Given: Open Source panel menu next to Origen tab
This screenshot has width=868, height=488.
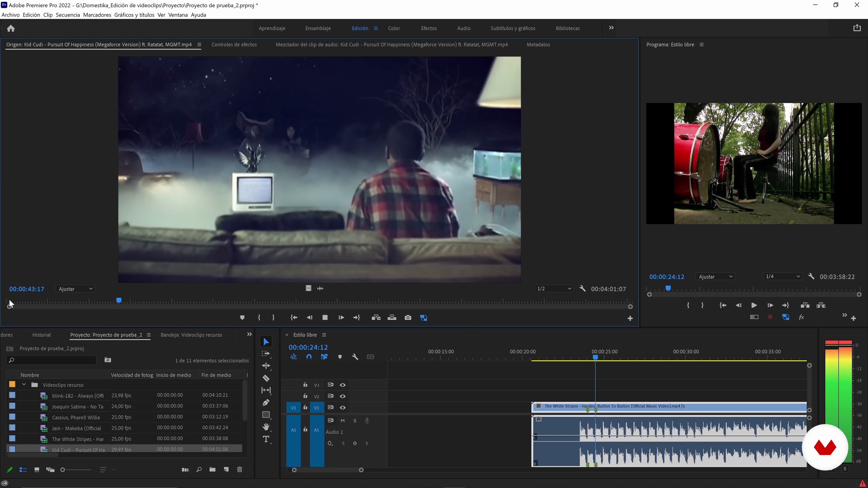Looking at the screenshot, I should coord(199,45).
